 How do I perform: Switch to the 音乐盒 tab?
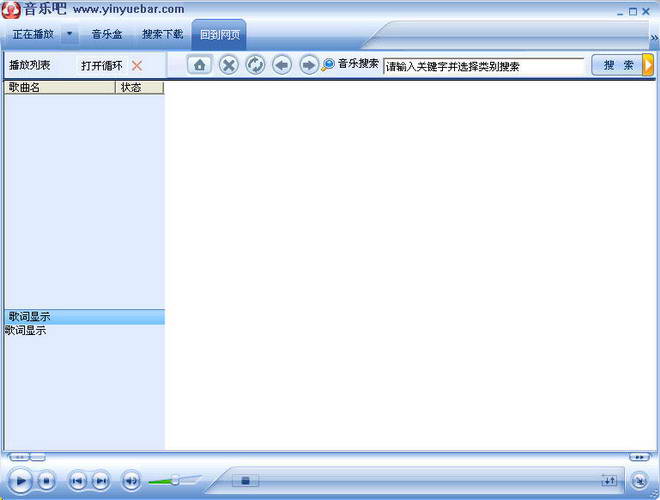107,34
